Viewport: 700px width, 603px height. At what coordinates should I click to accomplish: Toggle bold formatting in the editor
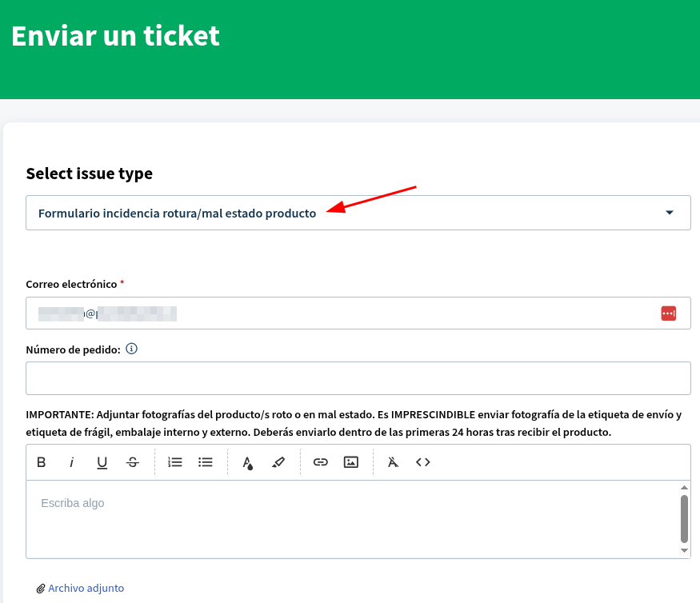click(41, 462)
